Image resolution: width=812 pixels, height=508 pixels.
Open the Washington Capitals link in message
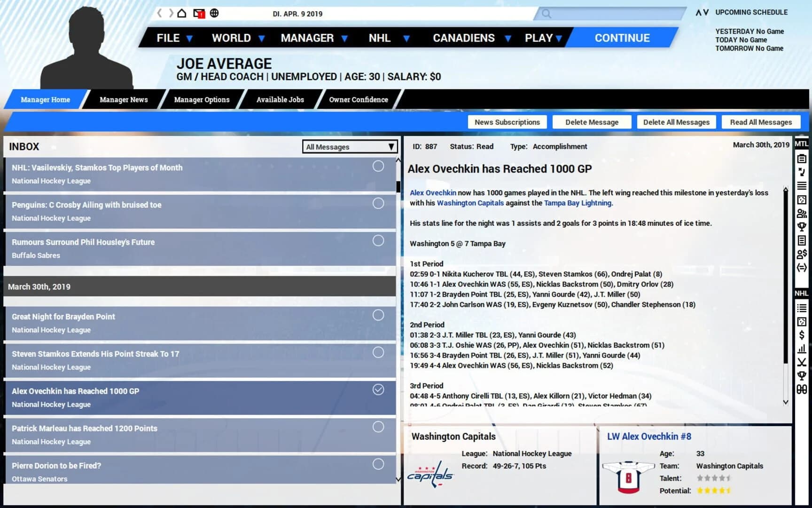click(x=469, y=203)
